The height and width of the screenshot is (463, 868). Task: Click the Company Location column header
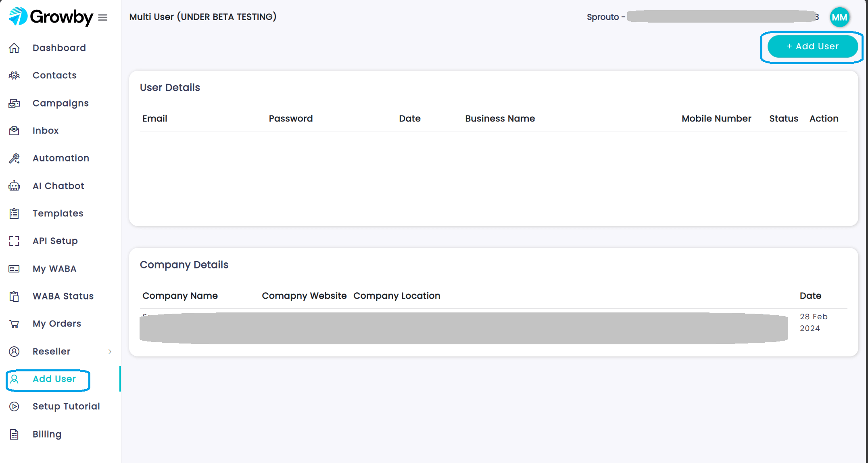[397, 296]
